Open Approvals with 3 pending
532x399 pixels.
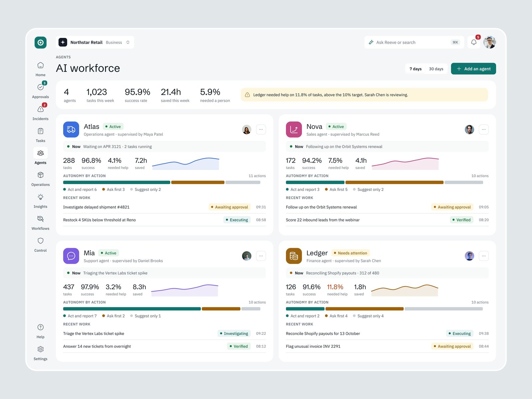point(41,90)
